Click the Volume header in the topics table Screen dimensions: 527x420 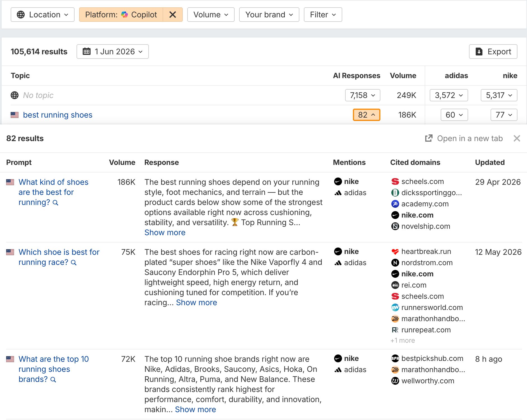point(403,76)
